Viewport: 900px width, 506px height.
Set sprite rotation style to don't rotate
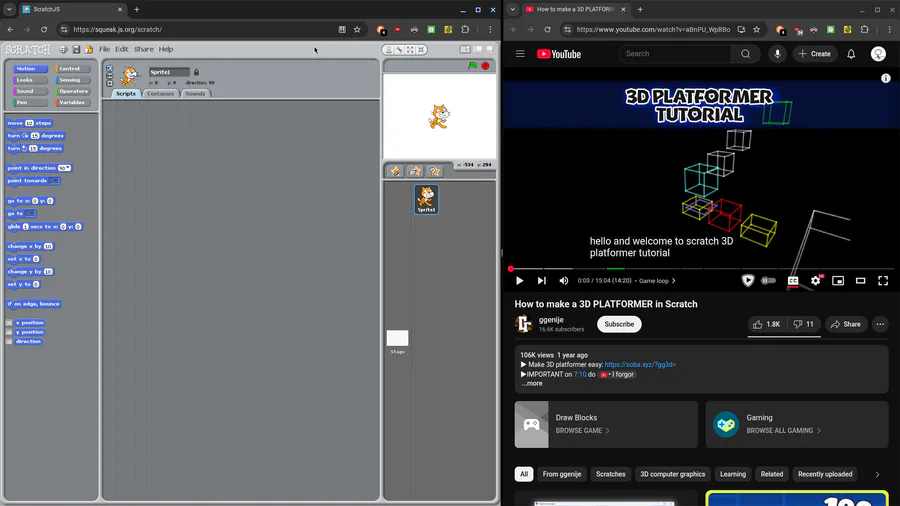pyautogui.click(x=110, y=83)
